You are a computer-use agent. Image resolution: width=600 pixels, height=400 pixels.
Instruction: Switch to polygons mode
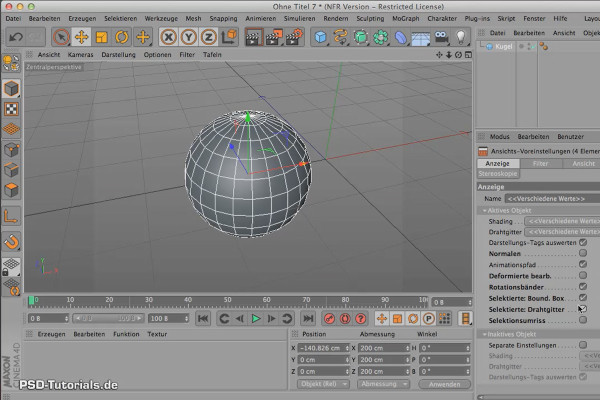(11, 189)
